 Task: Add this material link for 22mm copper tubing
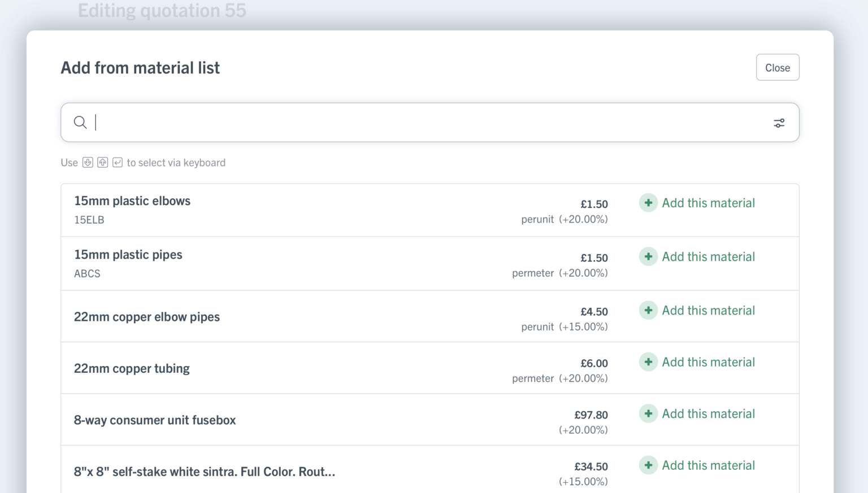(x=708, y=362)
